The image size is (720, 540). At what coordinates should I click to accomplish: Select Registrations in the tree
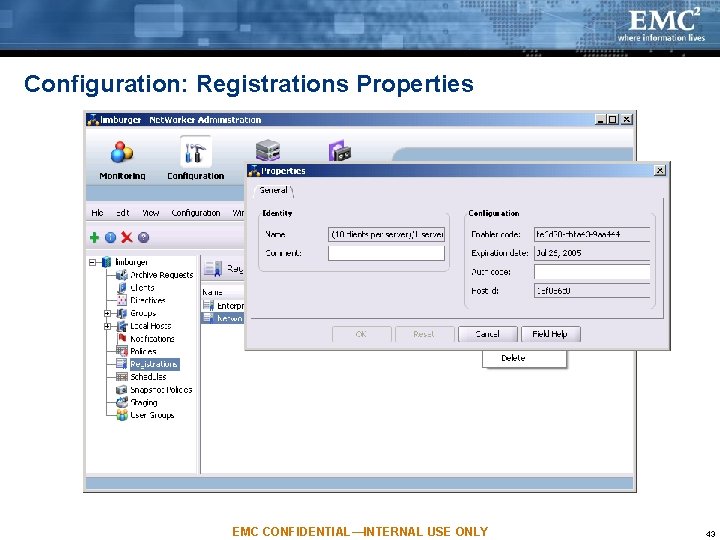coord(154,364)
